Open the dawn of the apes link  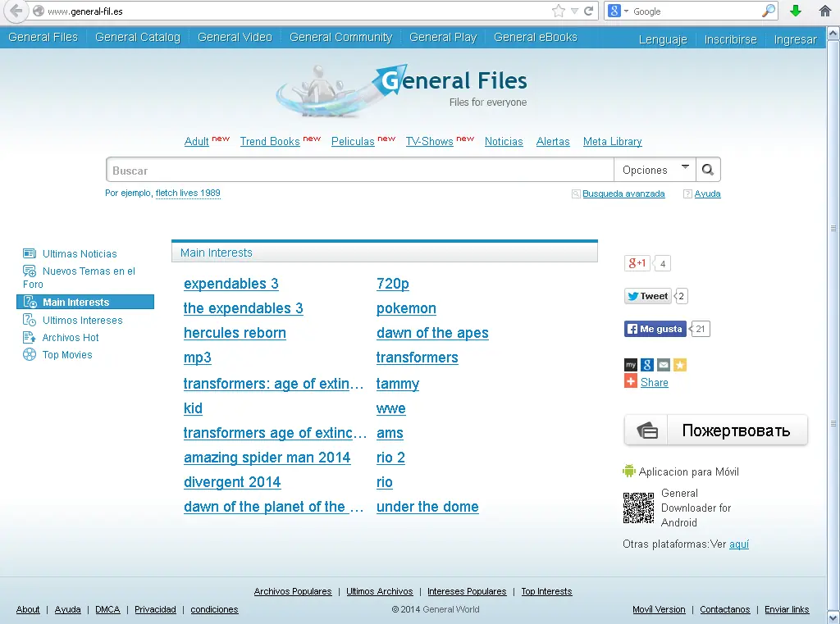coord(432,333)
